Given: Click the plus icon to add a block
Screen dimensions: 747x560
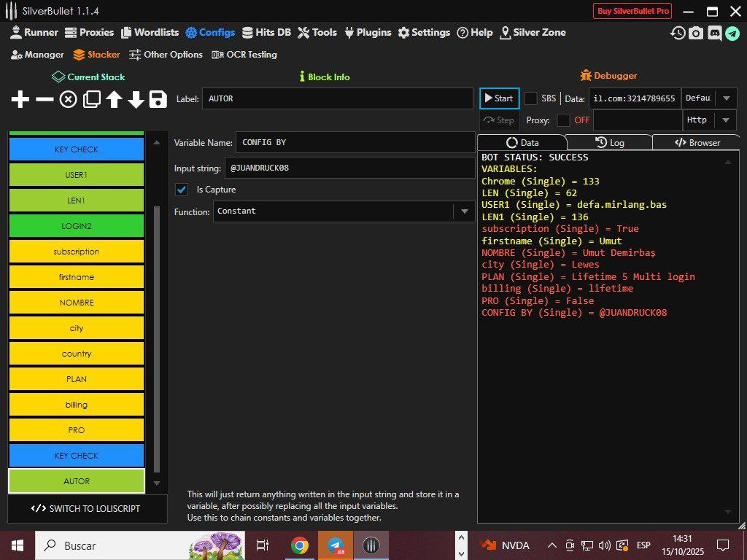Looking at the screenshot, I should [20, 100].
